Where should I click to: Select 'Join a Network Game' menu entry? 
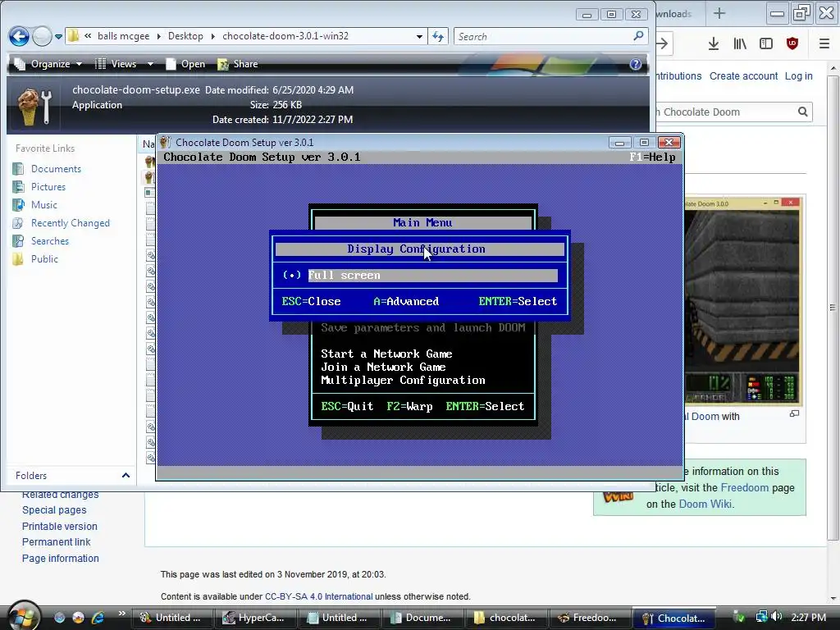[384, 367]
